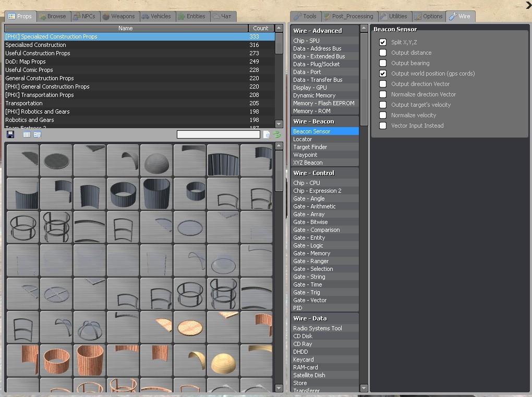The image size is (532, 397).
Task: Switch to list view icon
Action: [27, 134]
